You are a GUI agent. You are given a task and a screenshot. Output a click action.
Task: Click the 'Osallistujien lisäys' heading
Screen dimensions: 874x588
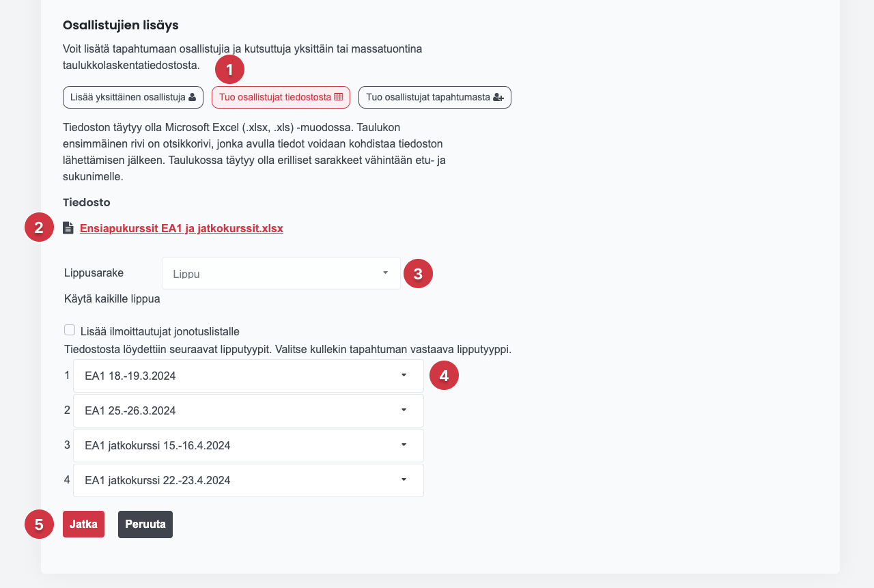point(121,25)
